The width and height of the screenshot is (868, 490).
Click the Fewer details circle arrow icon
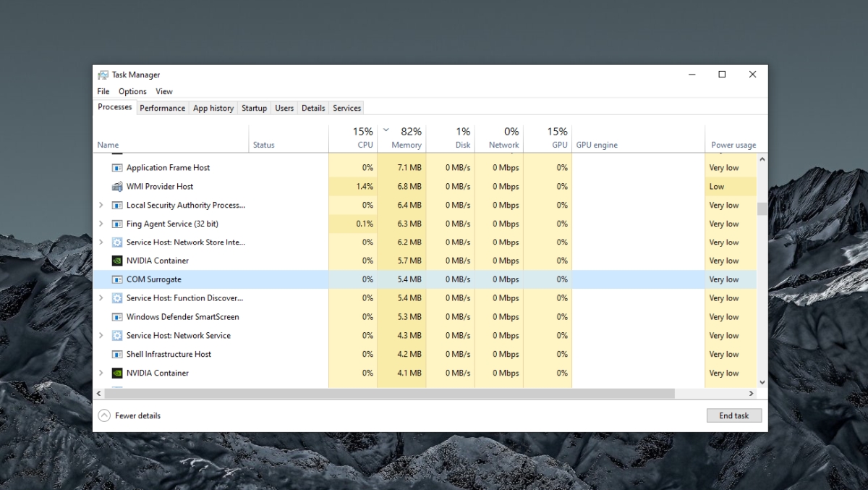point(104,415)
